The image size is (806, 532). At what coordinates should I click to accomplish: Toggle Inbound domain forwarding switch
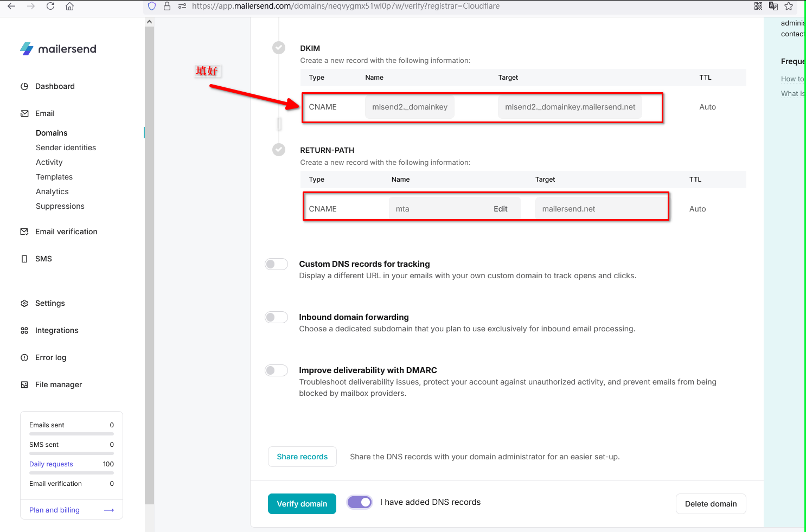[276, 317]
